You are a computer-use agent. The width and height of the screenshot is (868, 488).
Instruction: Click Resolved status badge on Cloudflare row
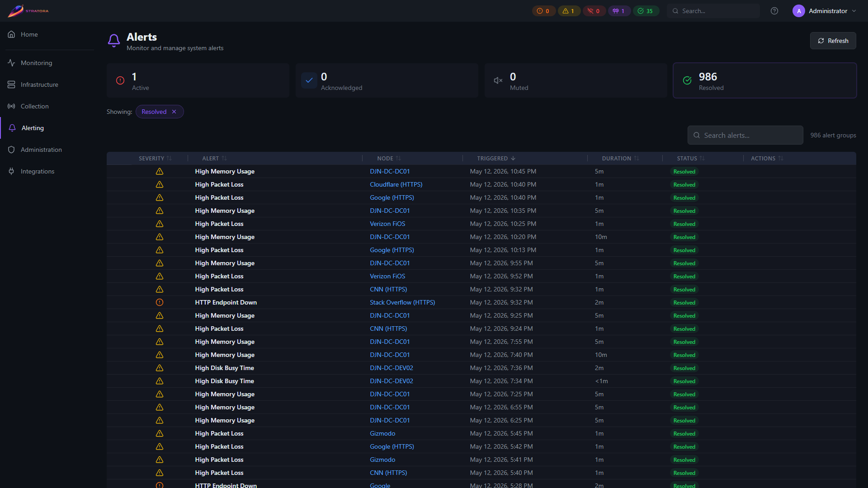click(x=684, y=184)
